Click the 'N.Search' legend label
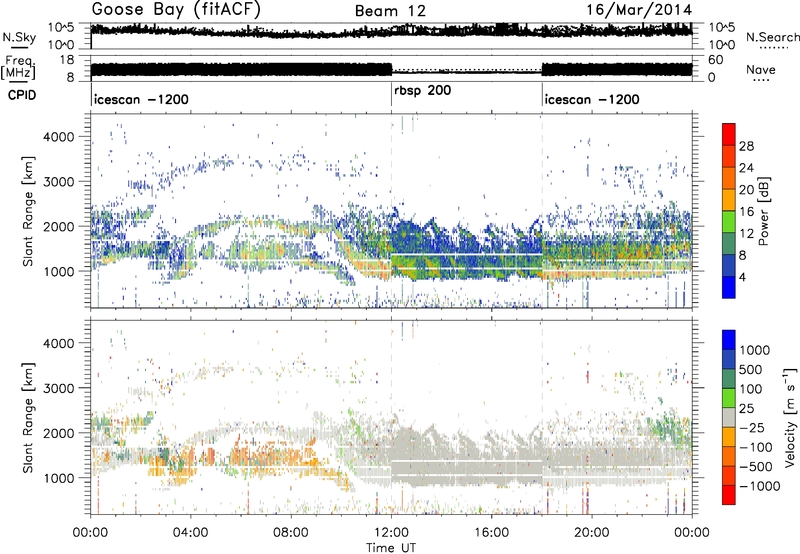Viewport: 800px width, 554px height. (x=772, y=37)
